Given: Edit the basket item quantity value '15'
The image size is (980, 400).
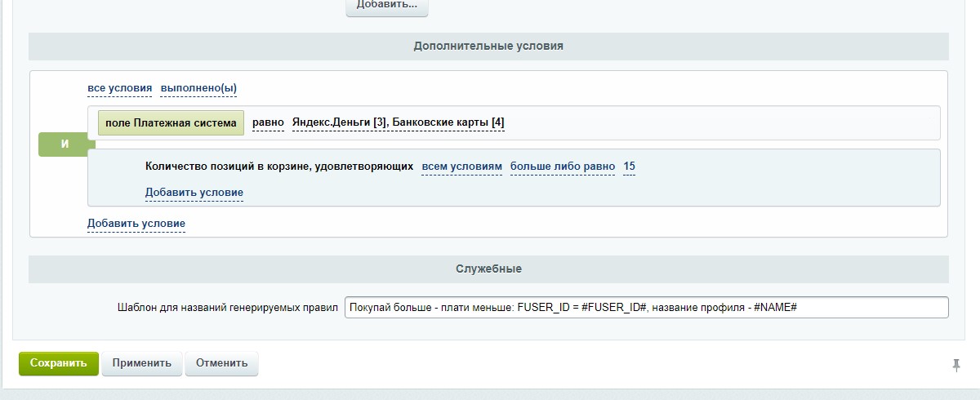Looking at the screenshot, I should tap(629, 167).
